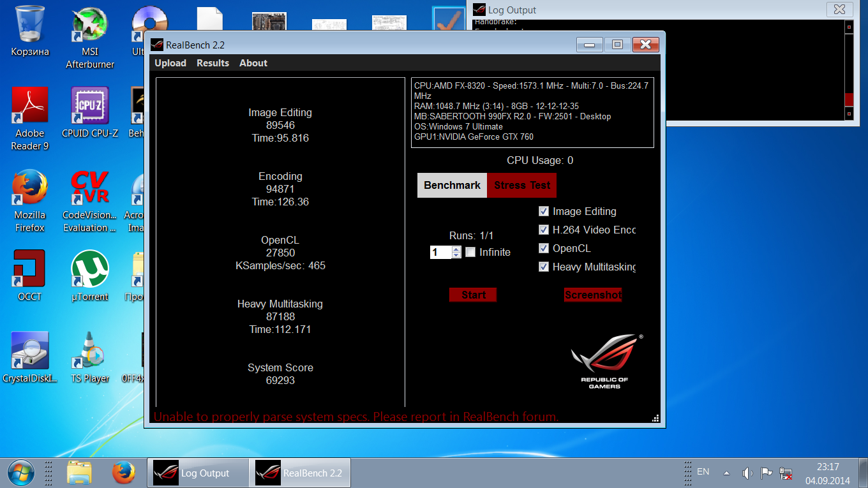868x488 pixels.
Task: Click the red Start button
Action: [x=473, y=295]
